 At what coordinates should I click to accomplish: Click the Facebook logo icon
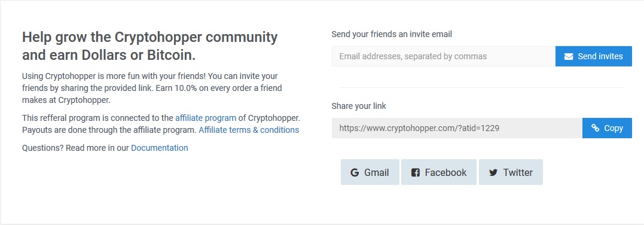coord(415,172)
